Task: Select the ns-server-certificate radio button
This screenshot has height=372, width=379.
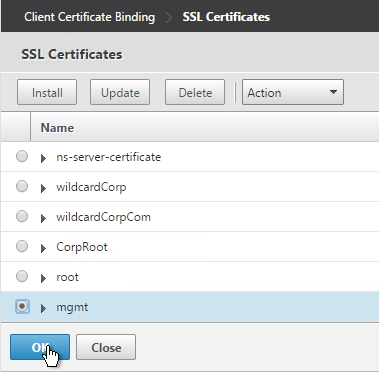Action: click(x=22, y=156)
